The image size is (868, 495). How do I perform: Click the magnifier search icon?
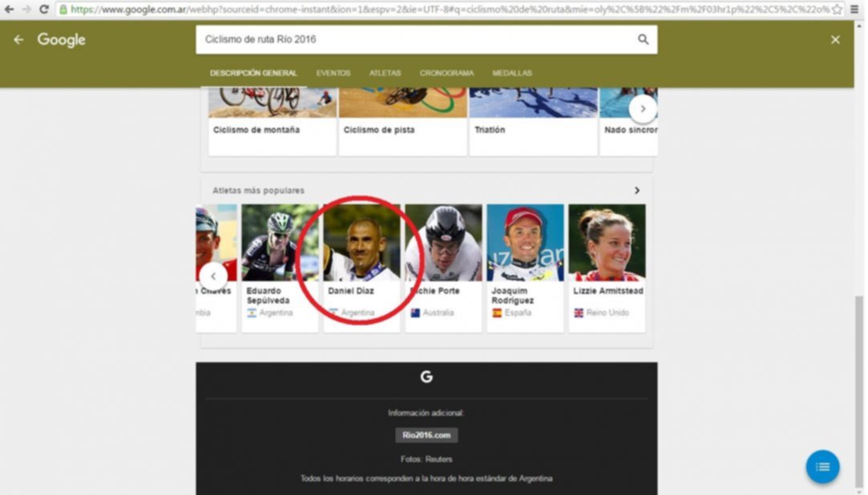[643, 39]
